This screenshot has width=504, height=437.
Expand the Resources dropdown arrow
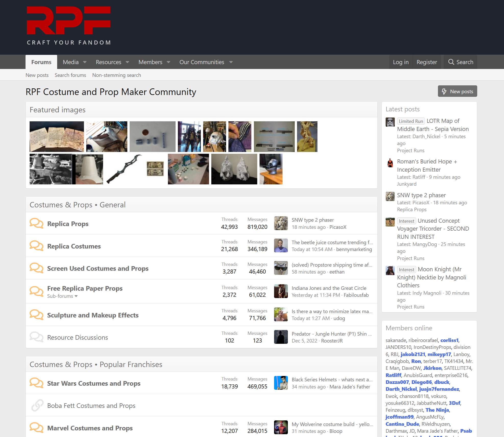point(127,62)
